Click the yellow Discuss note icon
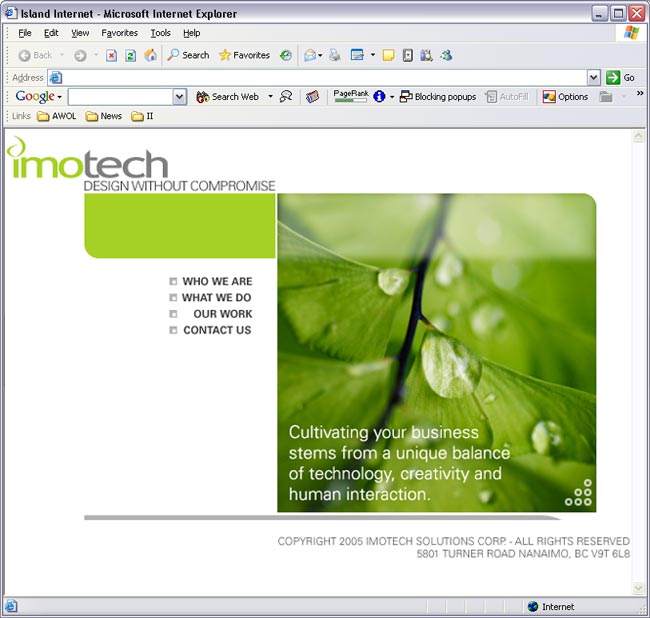 point(388,55)
